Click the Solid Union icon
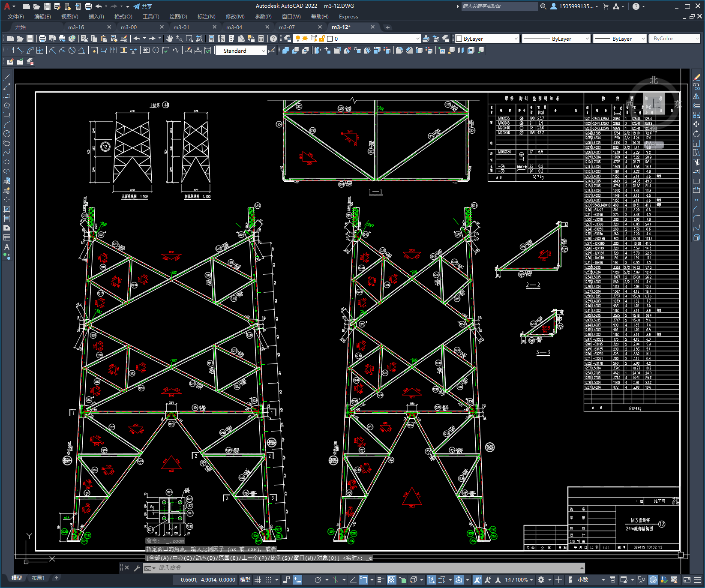This screenshot has height=588, width=705. pyautogui.click(x=285, y=50)
